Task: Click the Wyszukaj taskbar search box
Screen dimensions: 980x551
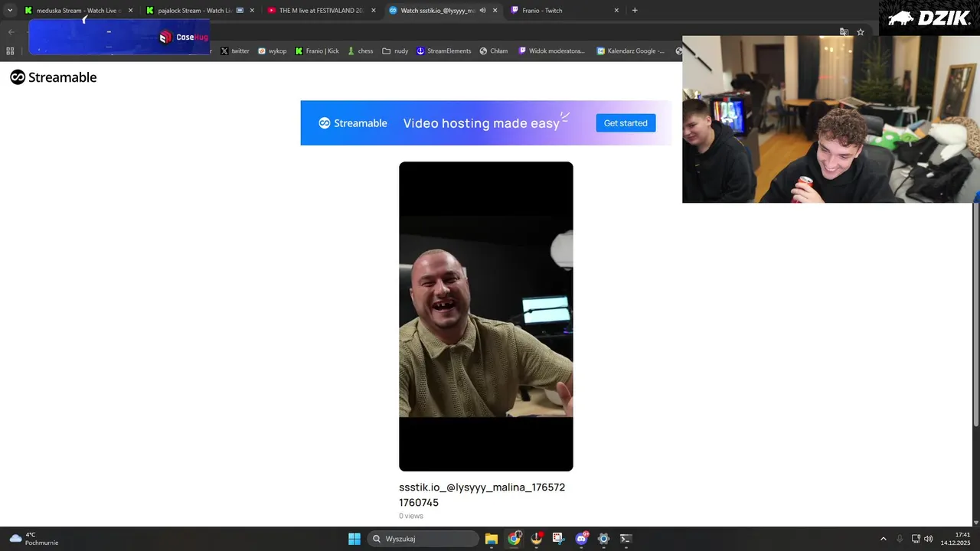Action: [x=423, y=539]
